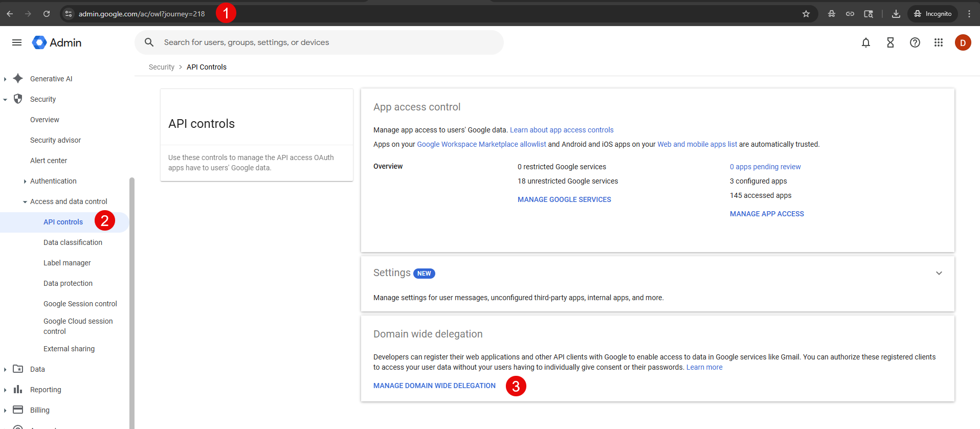This screenshot has width=980, height=429.
Task: Click '0 restricted Google services' text
Action: [x=562, y=167]
